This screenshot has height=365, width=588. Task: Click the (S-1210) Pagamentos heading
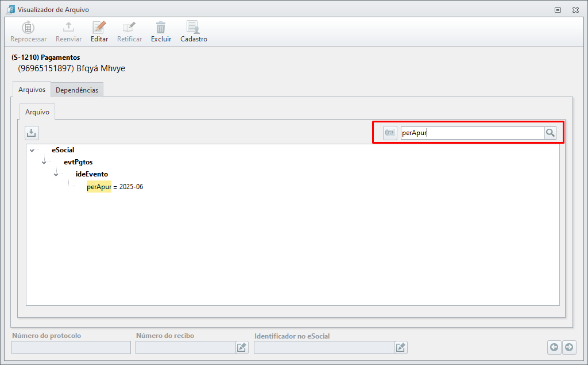pos(46,57)
